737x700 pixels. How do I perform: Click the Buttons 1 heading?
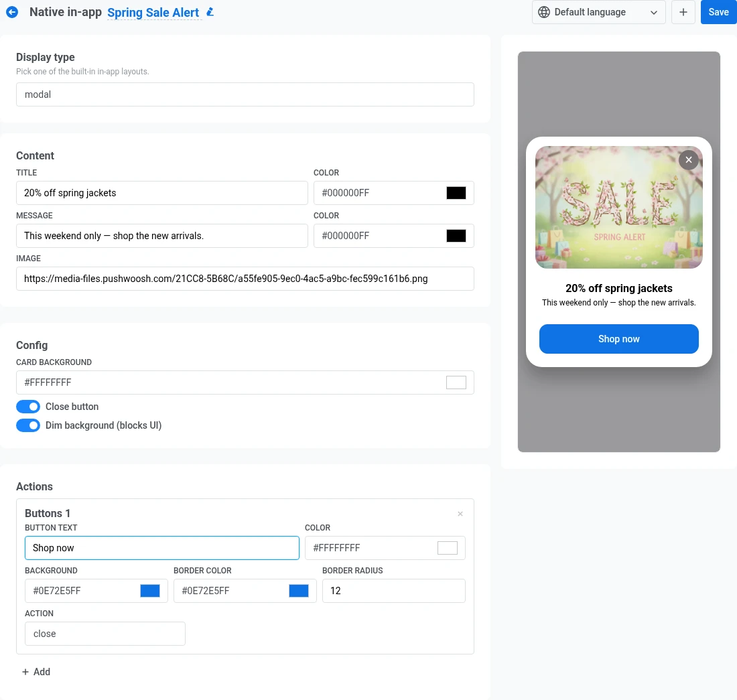click(48, 513)
